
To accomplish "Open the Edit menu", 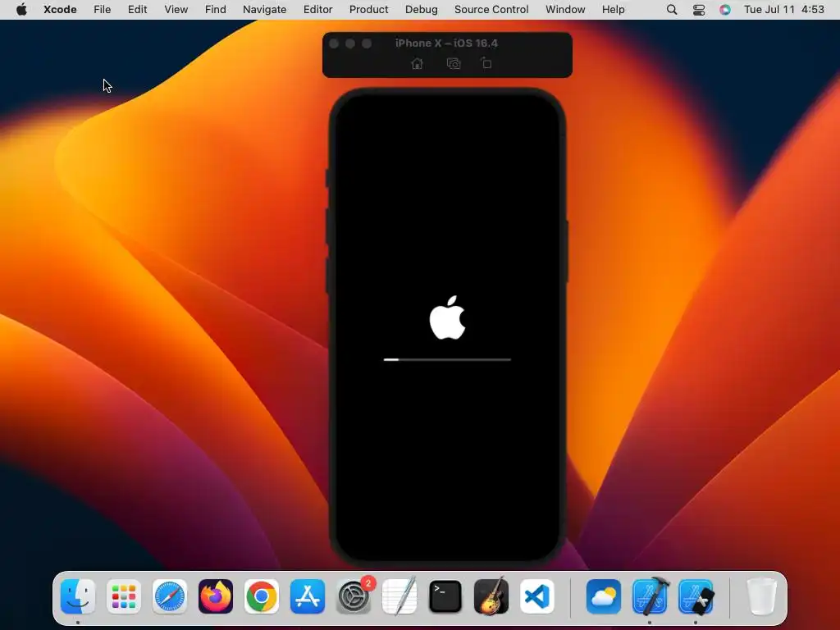I will pyautogui.click(x=137, y=9).
